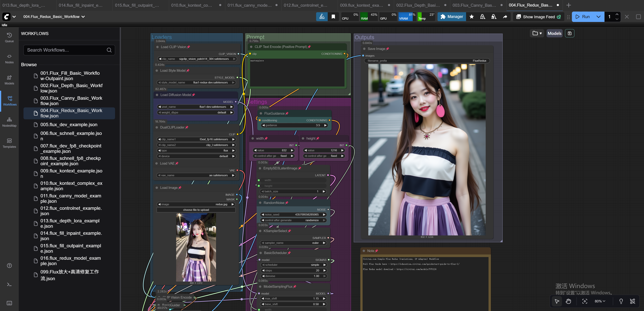Image resolution: width=644 pixels, height=311 pixels.
Task: Open the Run button dropdown arrow
Action: 598,16
